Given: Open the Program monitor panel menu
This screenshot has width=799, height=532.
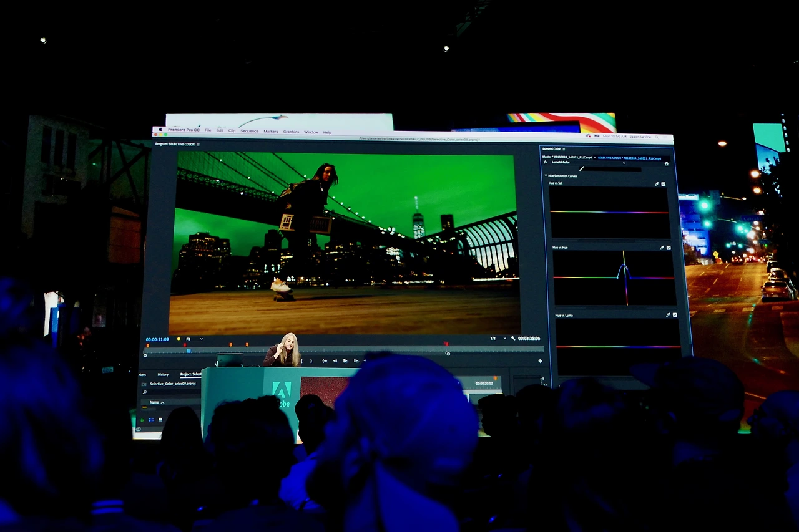Looking at the screenshot, I should (x=198, y=144).
